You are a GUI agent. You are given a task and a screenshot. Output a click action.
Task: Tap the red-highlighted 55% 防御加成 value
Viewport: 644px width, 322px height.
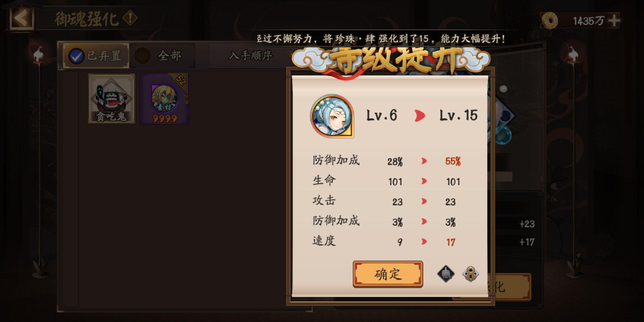point(453,161)
